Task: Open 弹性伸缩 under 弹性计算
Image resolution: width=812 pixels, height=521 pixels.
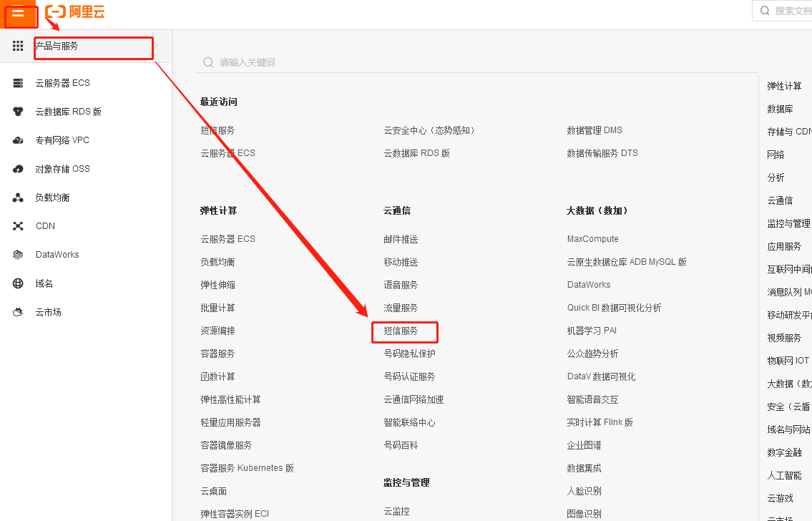Action: pos(217,285)
